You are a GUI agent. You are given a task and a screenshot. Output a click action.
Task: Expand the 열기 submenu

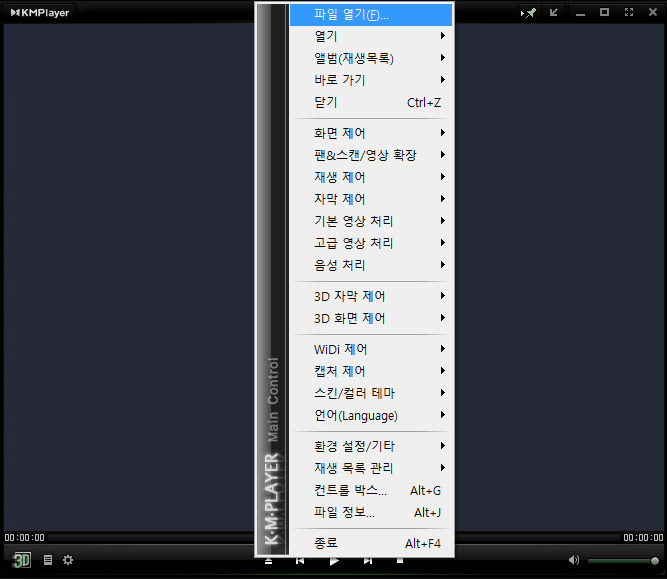[371, 36]
